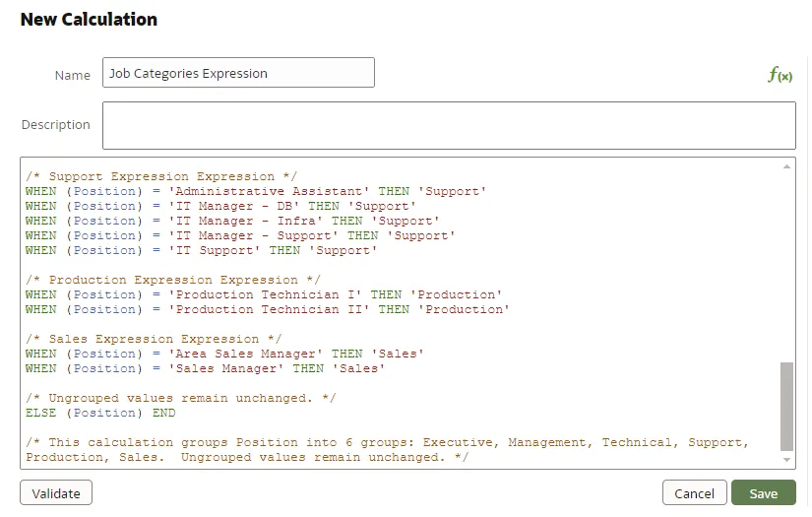Click the scrollbar up arrow in expression editor
812x517 pixels.
(786, 167)
